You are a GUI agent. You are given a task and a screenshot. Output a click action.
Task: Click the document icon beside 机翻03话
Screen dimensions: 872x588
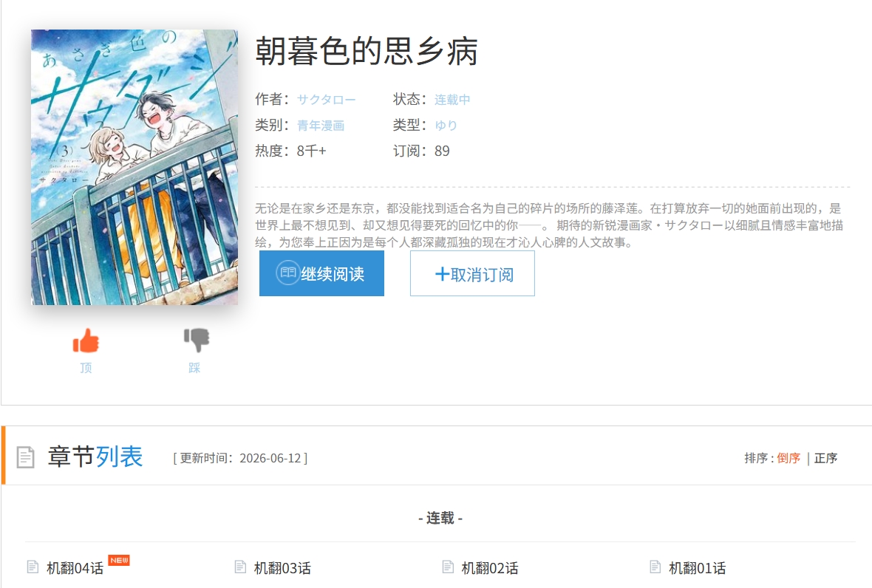pos(240,567)
